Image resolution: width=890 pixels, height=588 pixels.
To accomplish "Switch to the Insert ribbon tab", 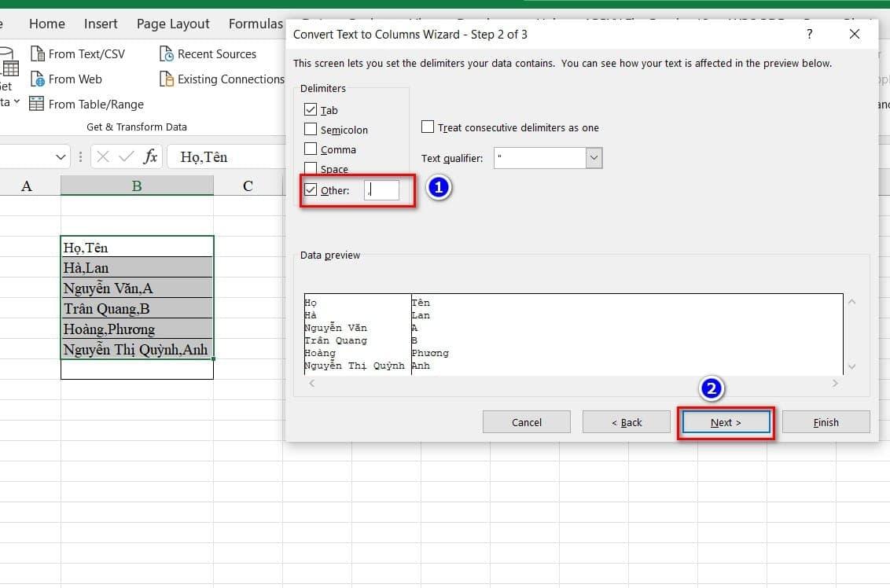I will point(101,24).
